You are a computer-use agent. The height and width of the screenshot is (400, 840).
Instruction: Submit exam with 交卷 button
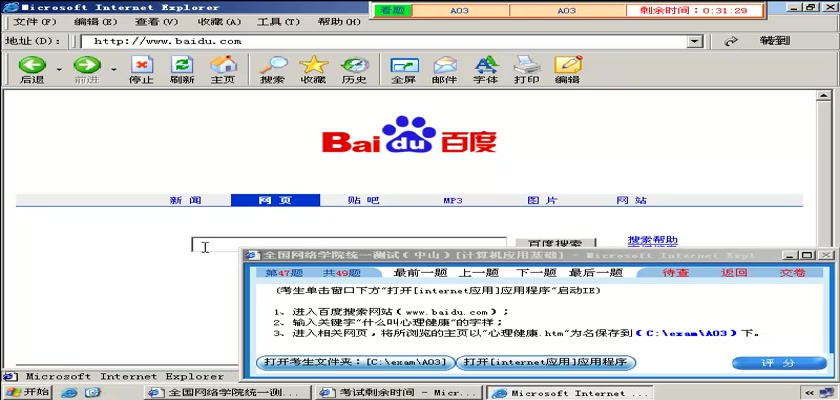click(792, 273)
